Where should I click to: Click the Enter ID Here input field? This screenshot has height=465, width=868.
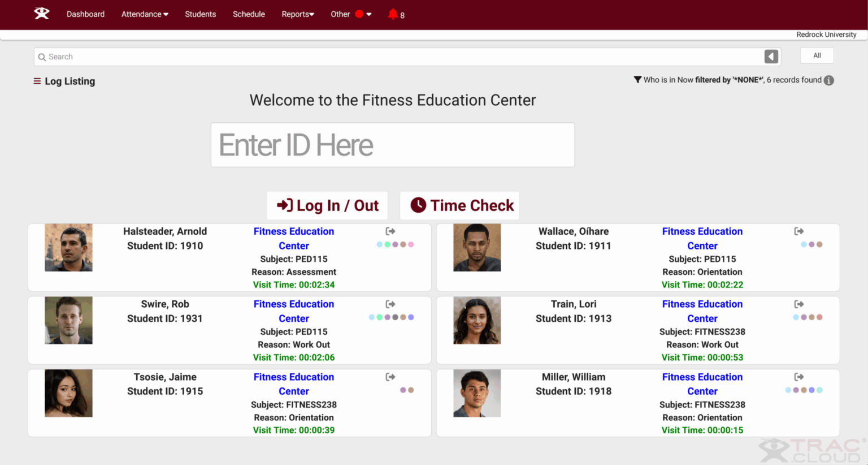(393, 145)
